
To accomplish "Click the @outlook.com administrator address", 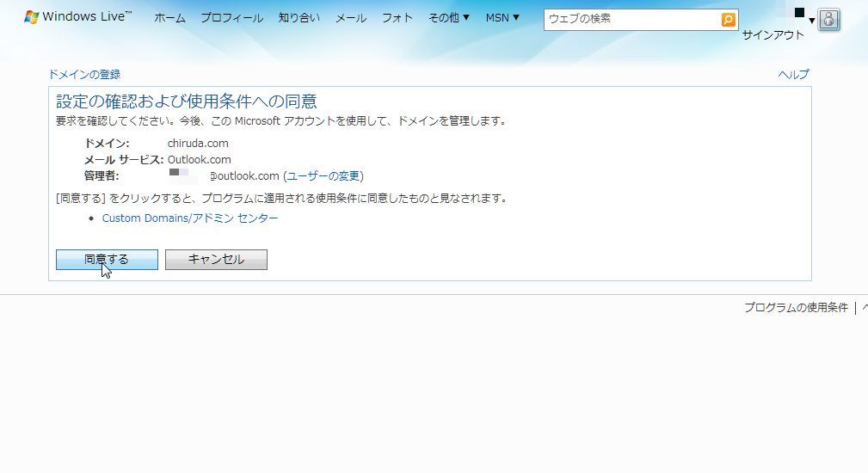I will (x=244, y=176).
